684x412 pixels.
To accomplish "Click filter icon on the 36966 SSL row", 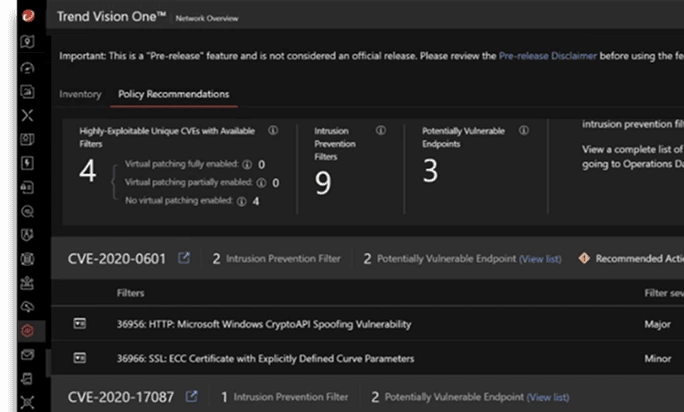I will [x=79, y=358].
